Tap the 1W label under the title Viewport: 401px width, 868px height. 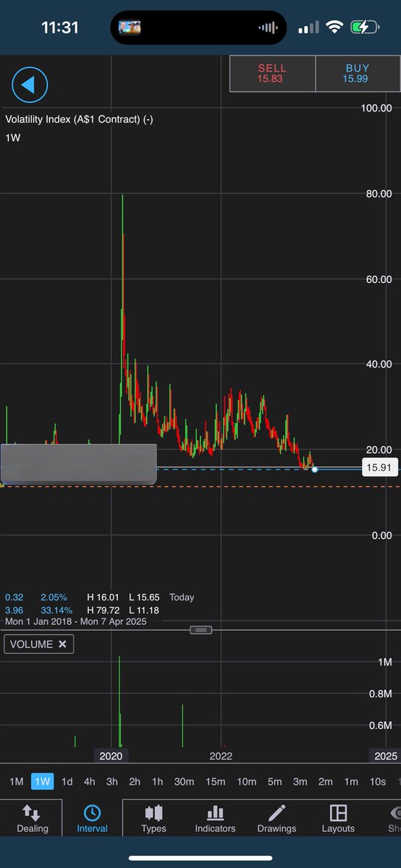click(13, 137)
